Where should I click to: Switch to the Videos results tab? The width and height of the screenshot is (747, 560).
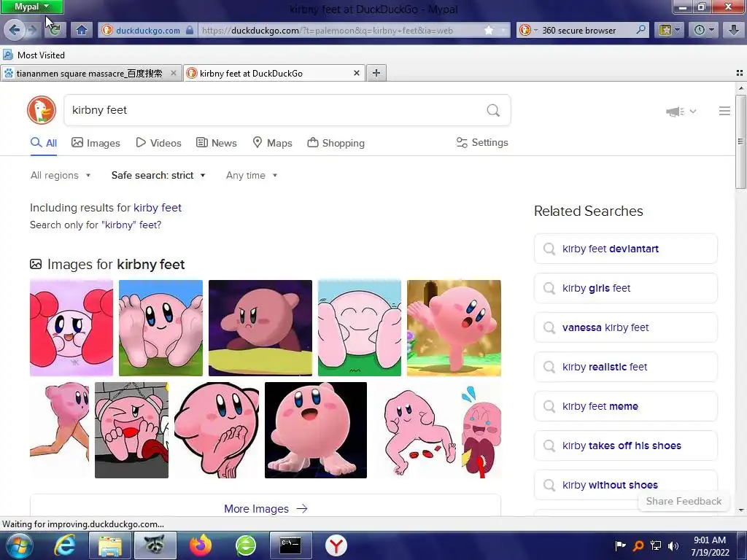[158, 143]
